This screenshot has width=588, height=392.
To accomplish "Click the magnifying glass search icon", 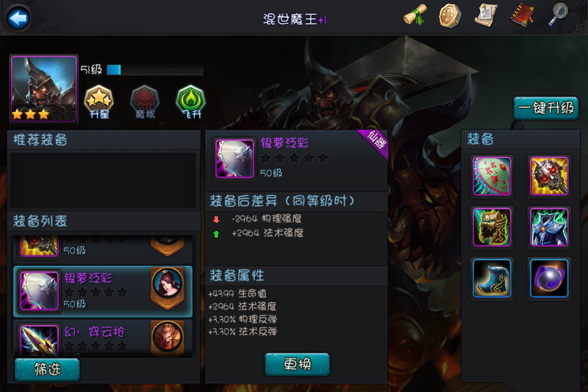I will [x=559, y=15].
